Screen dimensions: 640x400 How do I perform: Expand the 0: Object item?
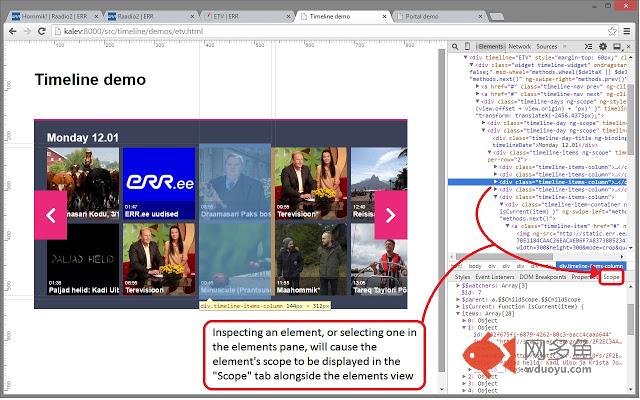pos(464,320)
